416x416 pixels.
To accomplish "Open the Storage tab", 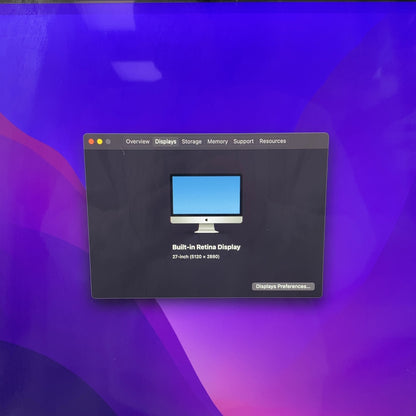I will [x=191, y=141].
